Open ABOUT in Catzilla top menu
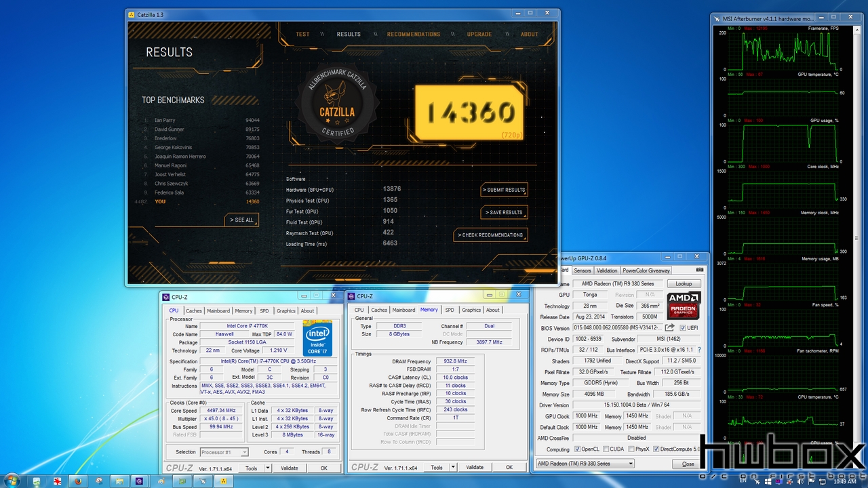Image resolution: width=868 pixels, height=488 pixels. pos(530,34)
